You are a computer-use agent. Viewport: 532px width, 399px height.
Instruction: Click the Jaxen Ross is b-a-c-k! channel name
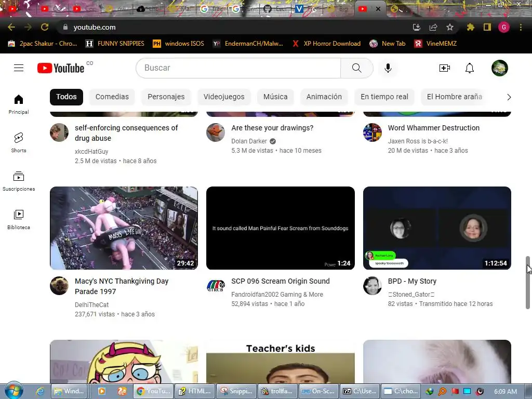click(x=418, y=141)
